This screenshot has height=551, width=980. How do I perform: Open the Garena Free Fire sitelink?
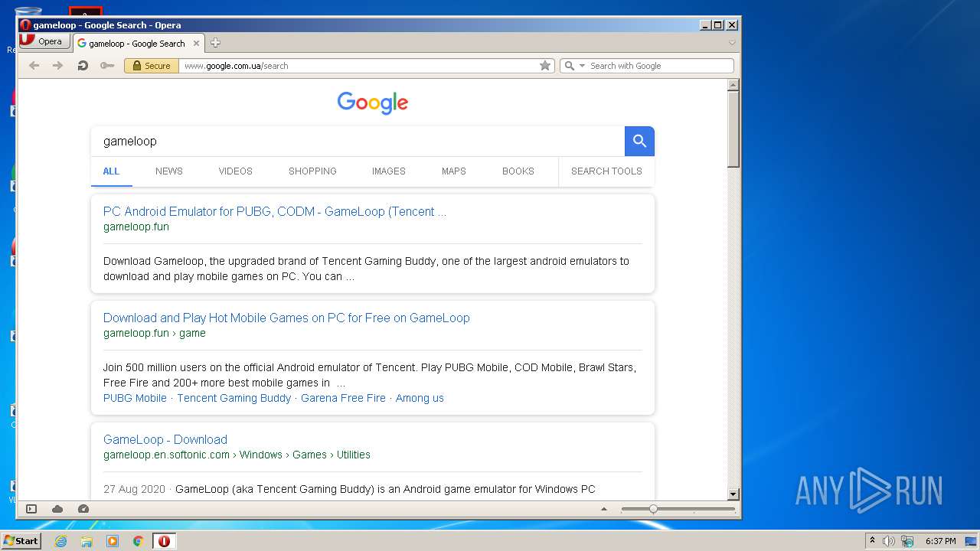coord(343,398)
